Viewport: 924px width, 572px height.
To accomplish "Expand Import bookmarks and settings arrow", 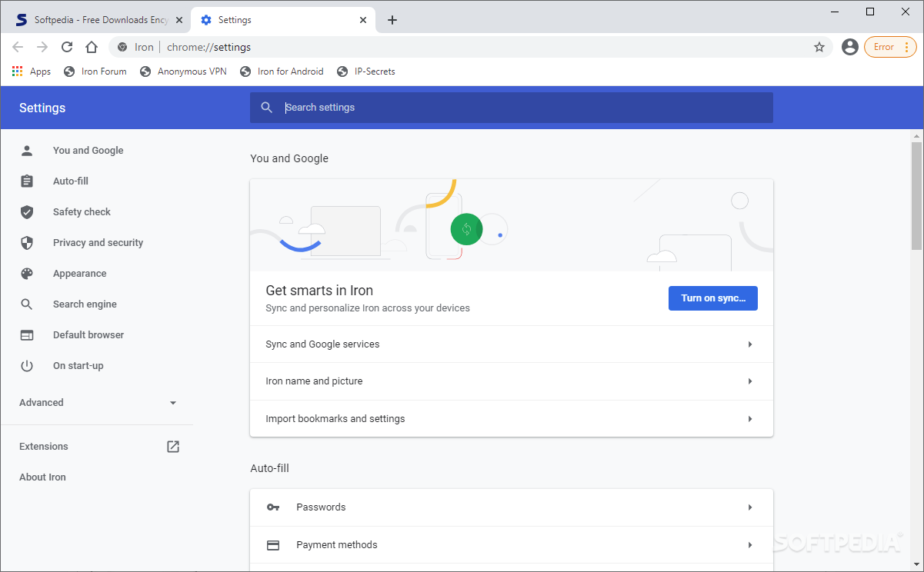I will pyautogui.click(x=750, y=419).
